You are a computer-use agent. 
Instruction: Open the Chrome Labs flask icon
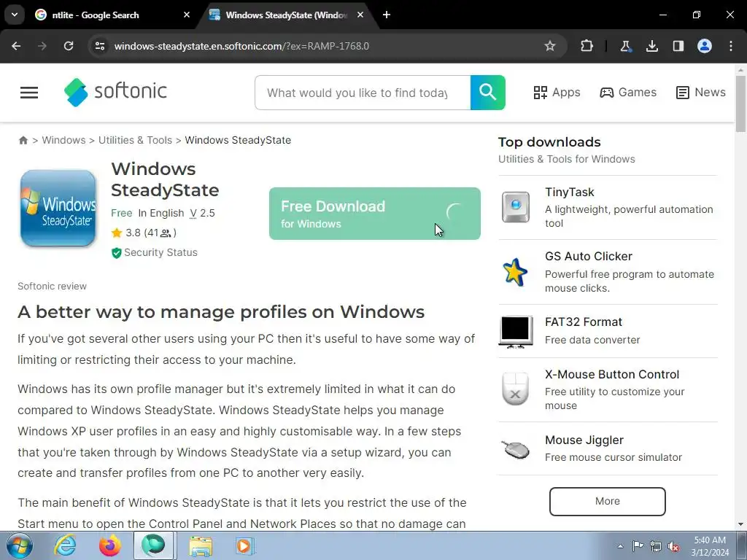625,46
